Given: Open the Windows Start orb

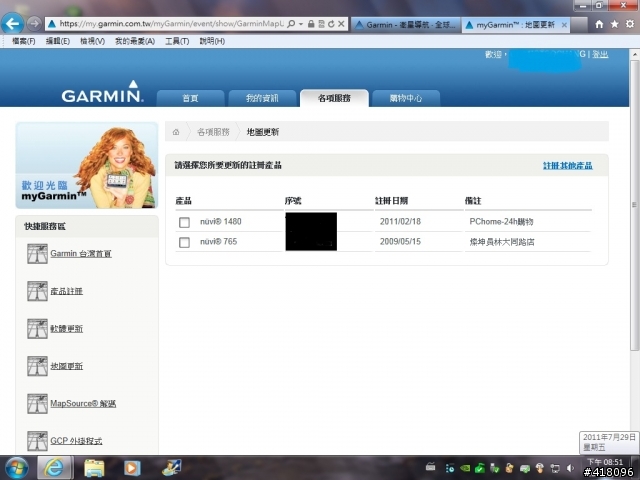Looking at the screenshot, I should pyautogui.click(x=16, y=468).
